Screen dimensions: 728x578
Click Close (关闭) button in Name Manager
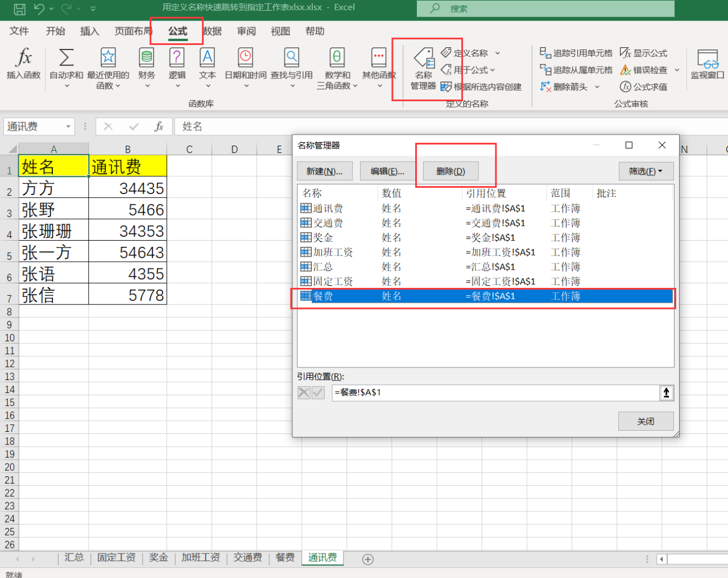(646, 421)
